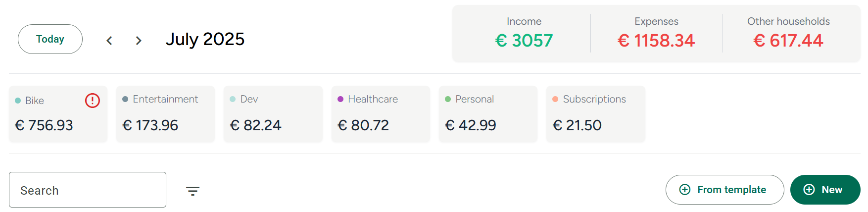Viewport: 868px width, 212px height.
Task: Select the Entertainment category card
Action: pos(165,114)
